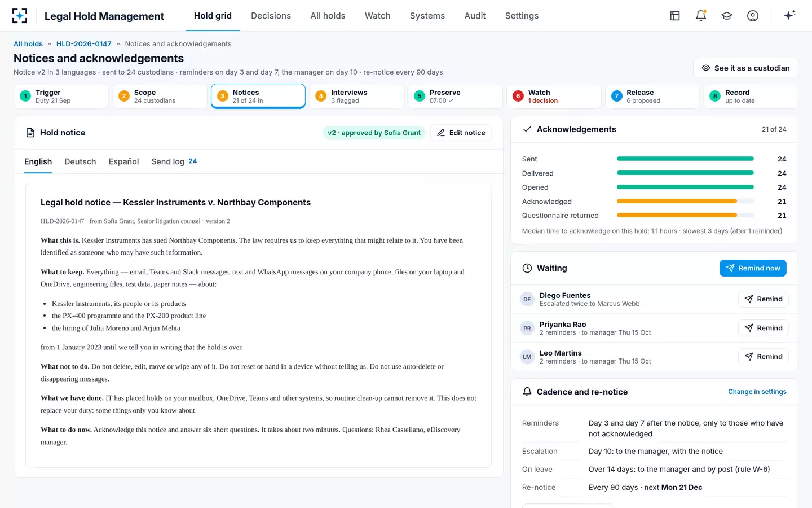The width and height of the screenshot is (812, 508).
Task: Remind Priyanka Rao
Action: pos(764,328)
